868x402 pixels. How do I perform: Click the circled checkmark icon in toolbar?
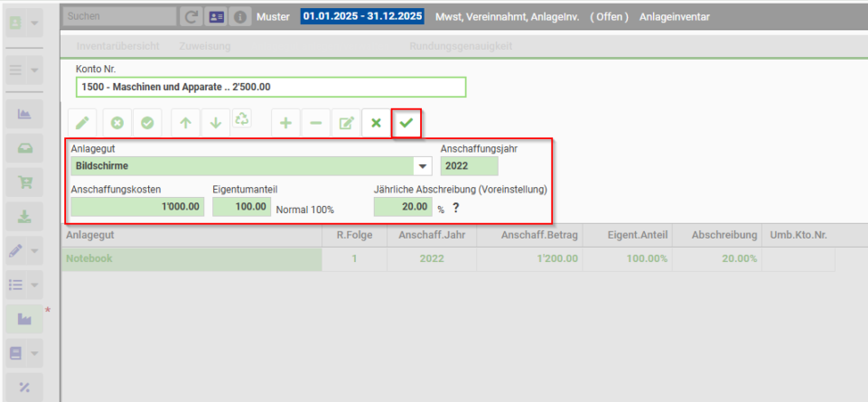[147, 123]
